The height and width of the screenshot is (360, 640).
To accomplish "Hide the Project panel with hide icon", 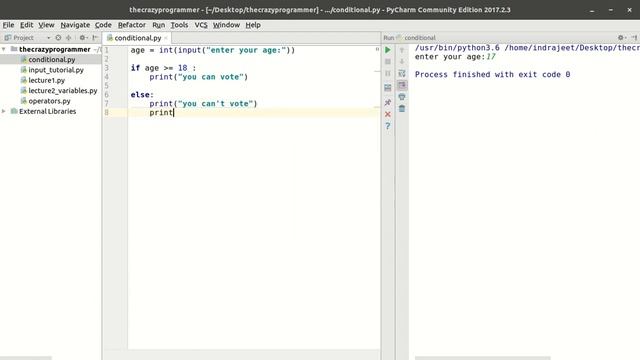I will (95, 38).
